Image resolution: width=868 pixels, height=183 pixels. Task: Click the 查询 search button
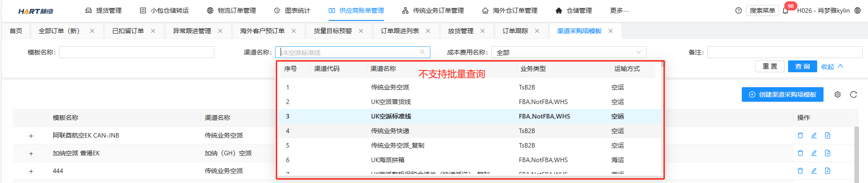pos(802,66)
